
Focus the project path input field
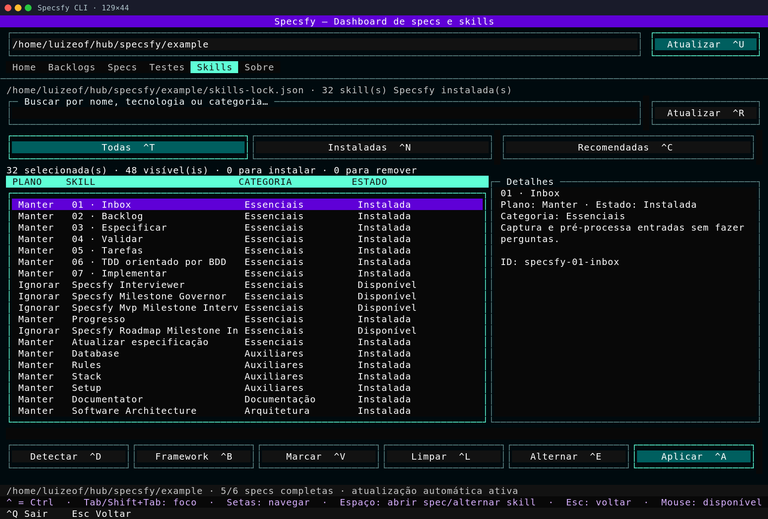point(325,44)
